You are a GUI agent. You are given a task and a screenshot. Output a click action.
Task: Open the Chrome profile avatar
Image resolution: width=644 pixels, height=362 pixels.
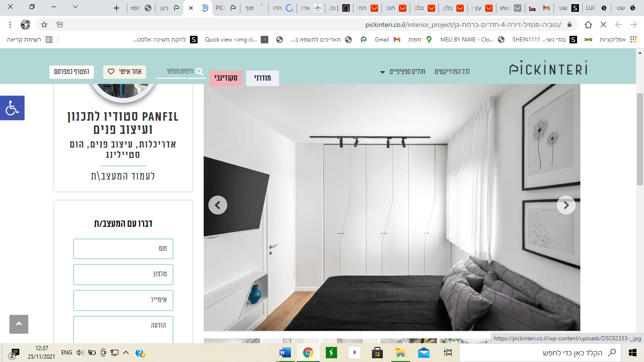pyautogui.click(x=25, y=25)
